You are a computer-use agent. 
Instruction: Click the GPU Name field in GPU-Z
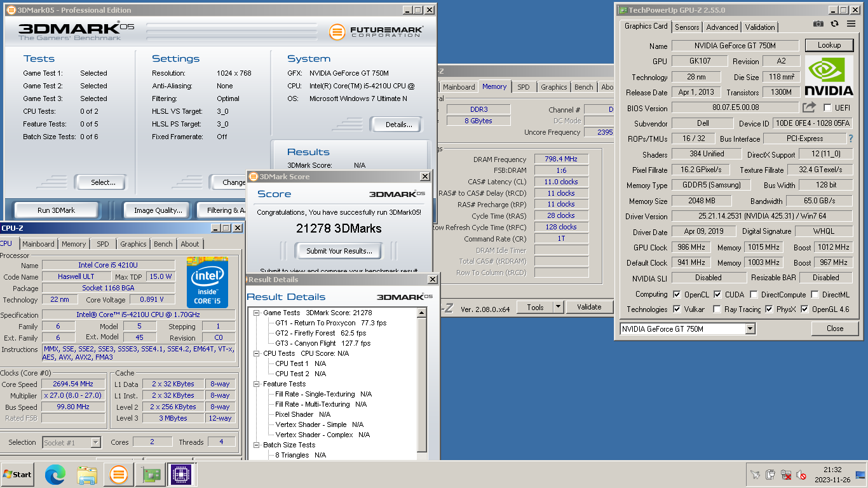[736, 46]
